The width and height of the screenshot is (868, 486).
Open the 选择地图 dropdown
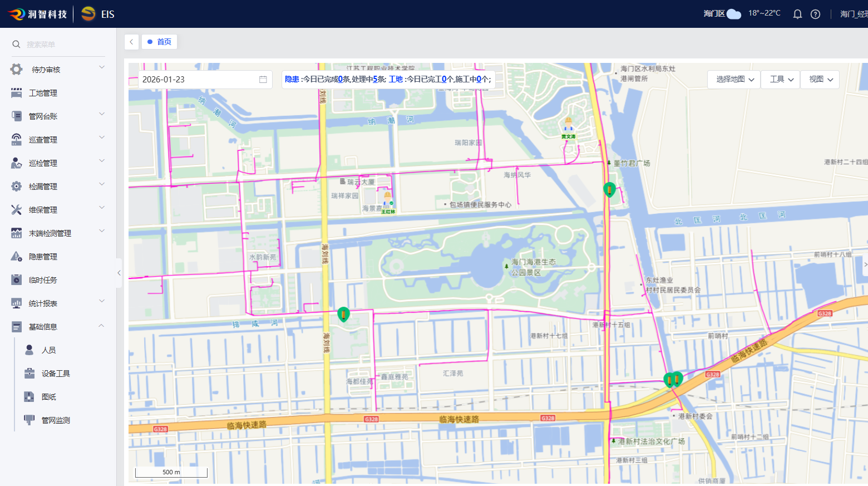[734, 80]
